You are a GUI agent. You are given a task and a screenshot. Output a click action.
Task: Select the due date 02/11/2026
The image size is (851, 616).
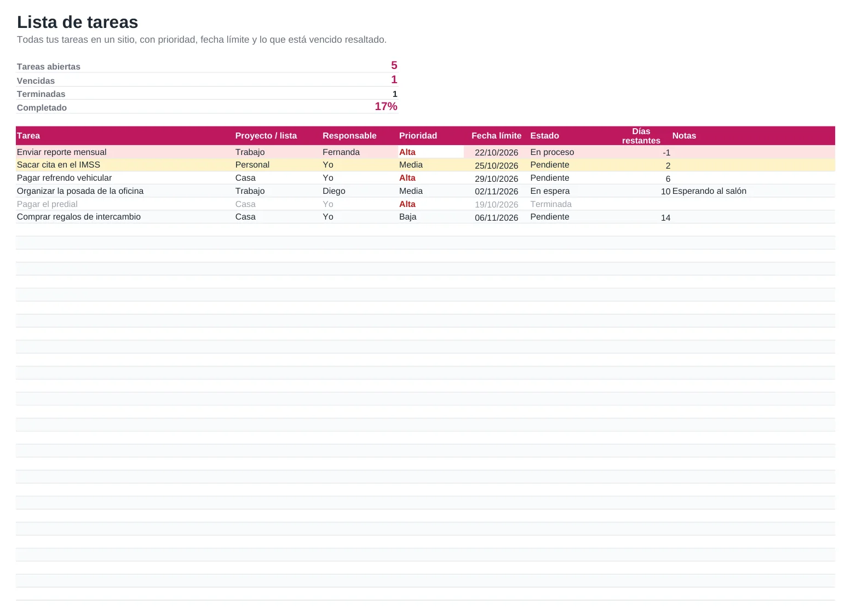click(x=497, y=192)
